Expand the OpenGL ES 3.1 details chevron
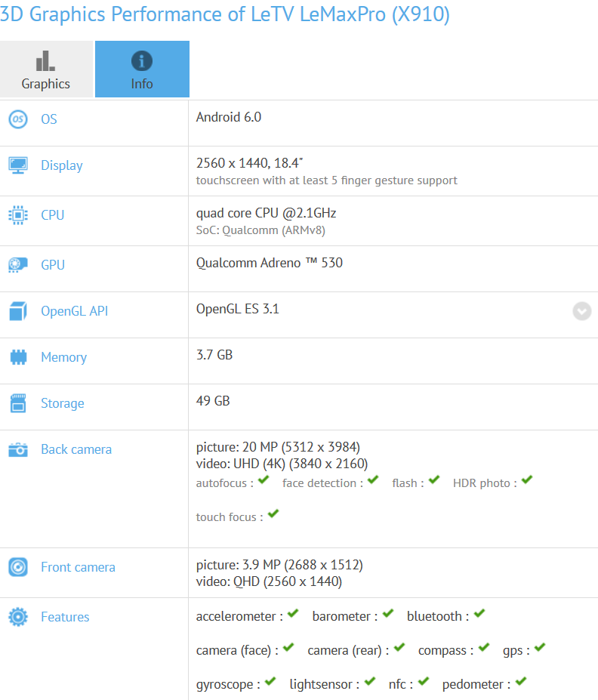The height and width of the screenshot is (700, 598). click(x=582, y=311)
